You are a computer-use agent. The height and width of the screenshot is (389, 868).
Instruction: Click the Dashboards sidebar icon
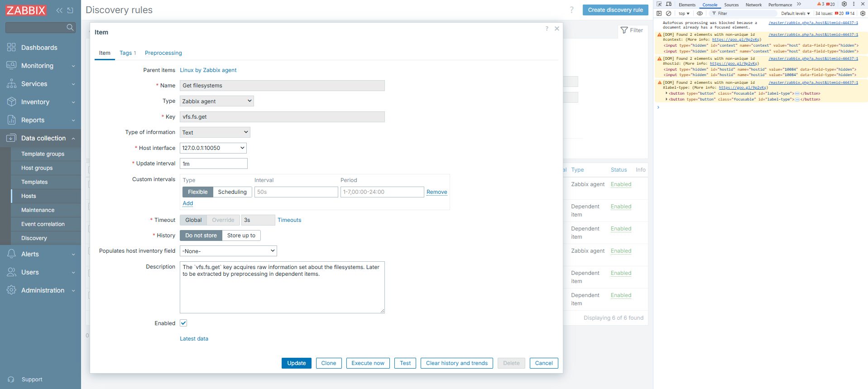(x=11, y=48)
